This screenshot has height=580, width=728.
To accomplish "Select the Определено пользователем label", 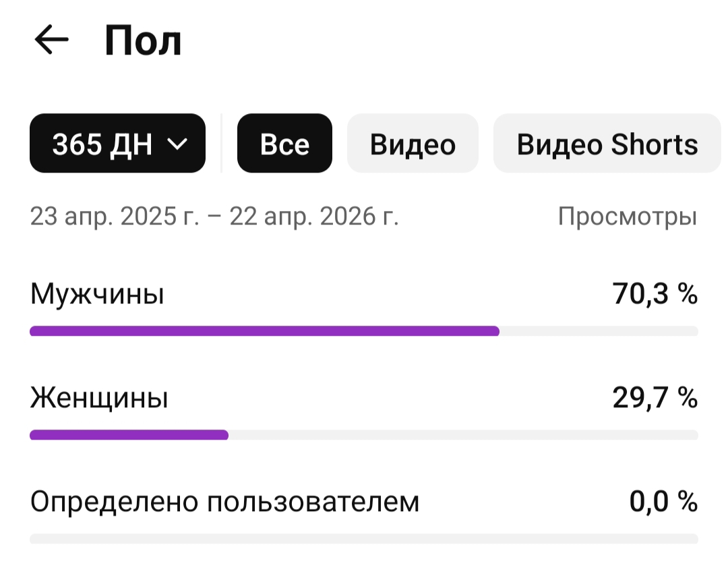I will pos(224,502).
